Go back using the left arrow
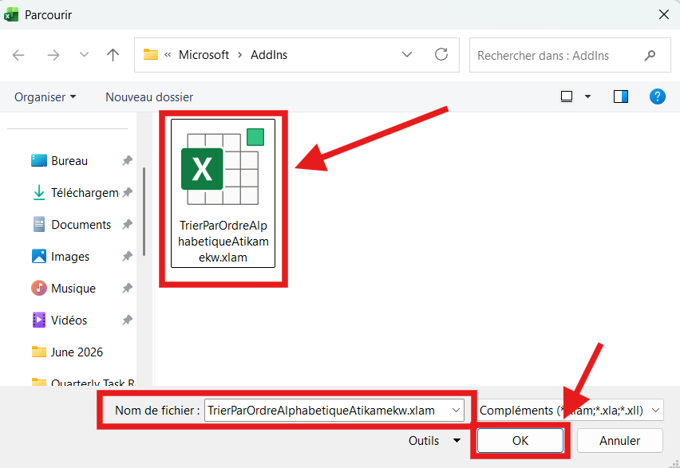This screenshot has width=680, height=468. pyautogui.click(x=18, y=55)
